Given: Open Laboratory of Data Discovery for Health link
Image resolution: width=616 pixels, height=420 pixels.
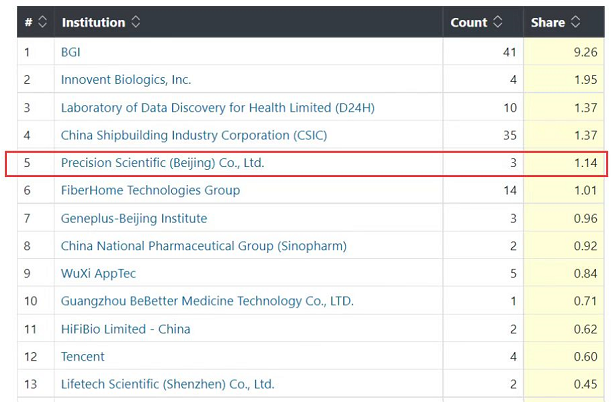Looking at the screenshot, I should click(218, 108).
